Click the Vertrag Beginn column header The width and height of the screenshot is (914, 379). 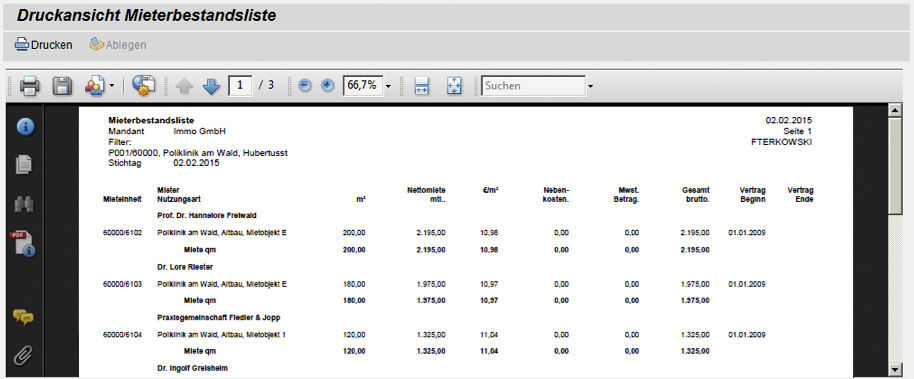tap(753, 195)
